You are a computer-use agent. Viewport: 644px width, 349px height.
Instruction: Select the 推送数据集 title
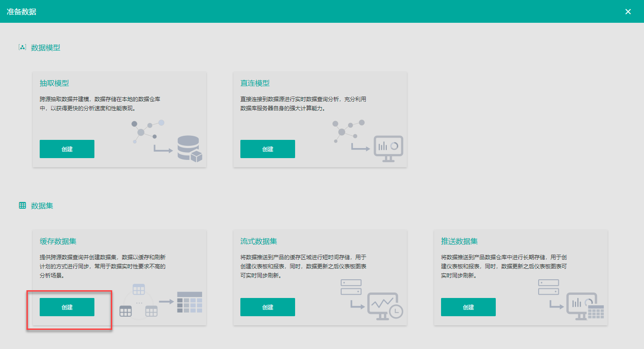tap(459, 241)
